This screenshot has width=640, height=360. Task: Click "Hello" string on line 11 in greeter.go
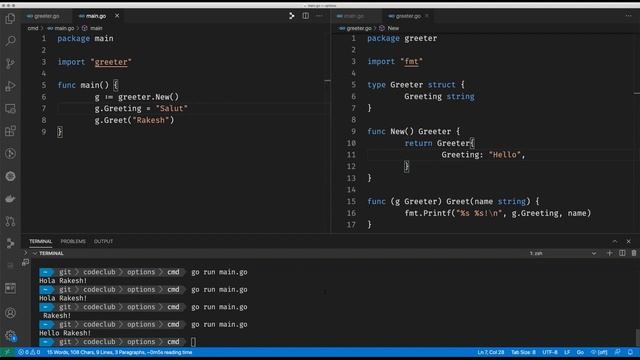[505, 155]
